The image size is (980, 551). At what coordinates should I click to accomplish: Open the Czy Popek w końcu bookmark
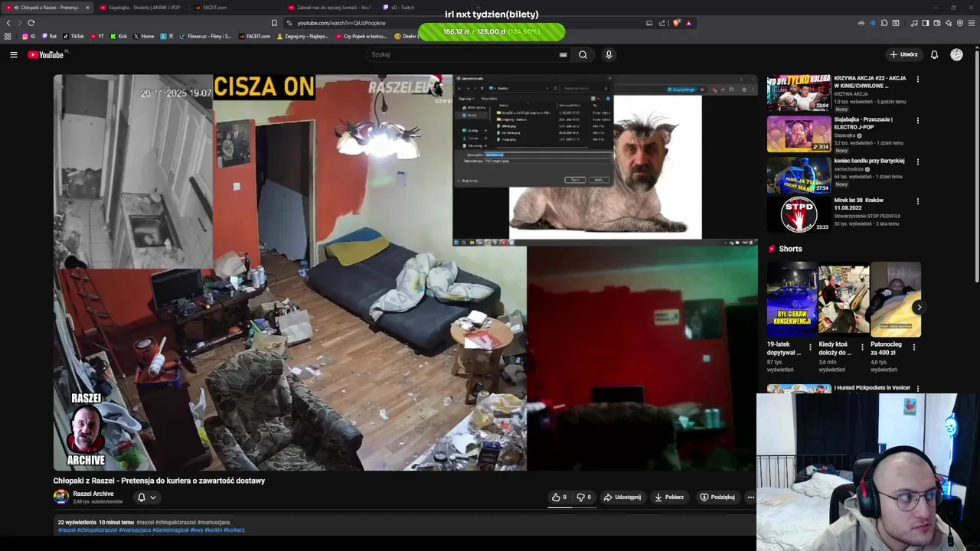click(361, 36)
